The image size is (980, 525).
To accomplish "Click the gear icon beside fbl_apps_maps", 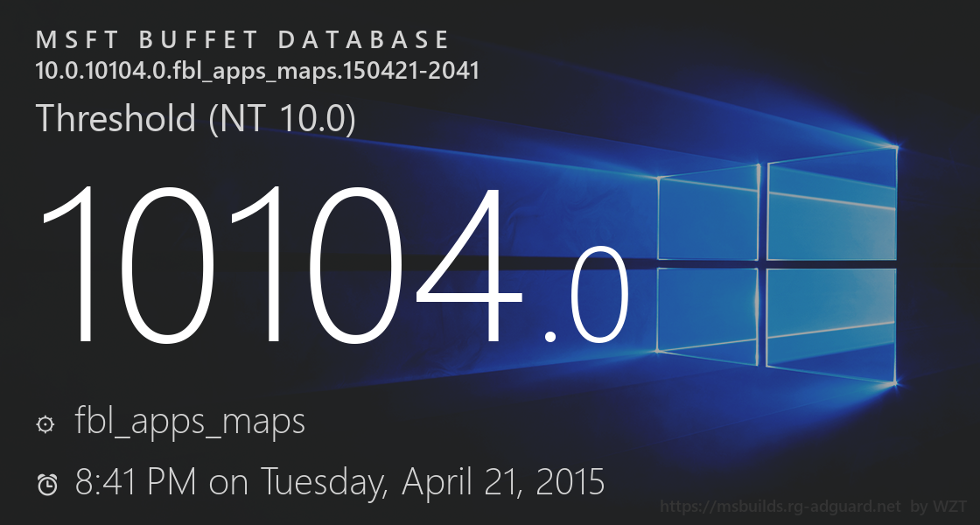I will tap(45, 424).
